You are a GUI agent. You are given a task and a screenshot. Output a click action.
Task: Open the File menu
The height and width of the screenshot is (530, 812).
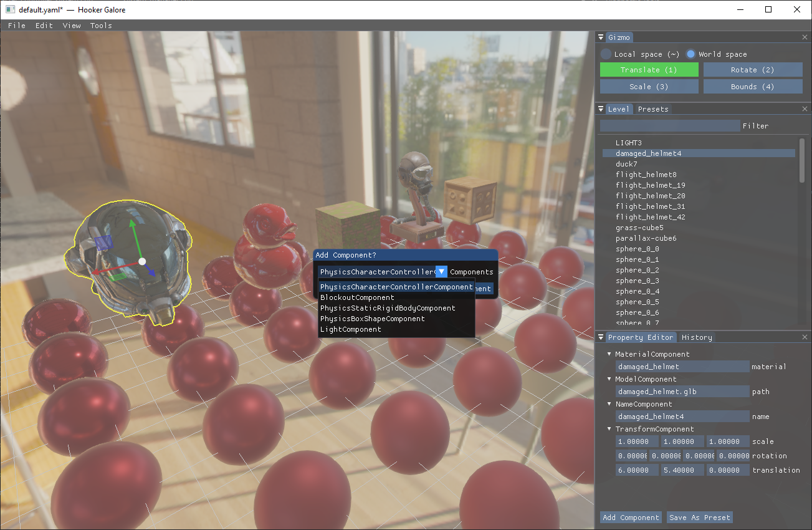[x=17, y=26]
